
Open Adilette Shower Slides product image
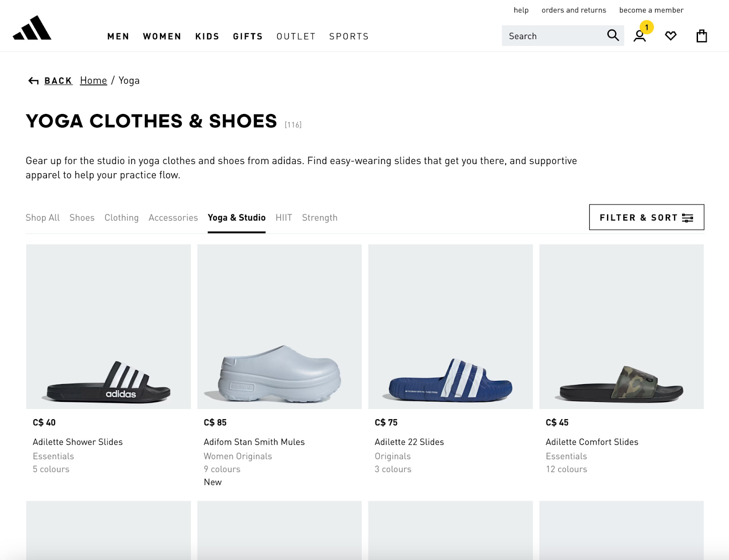pyautogui.click(x=108, y=327)
